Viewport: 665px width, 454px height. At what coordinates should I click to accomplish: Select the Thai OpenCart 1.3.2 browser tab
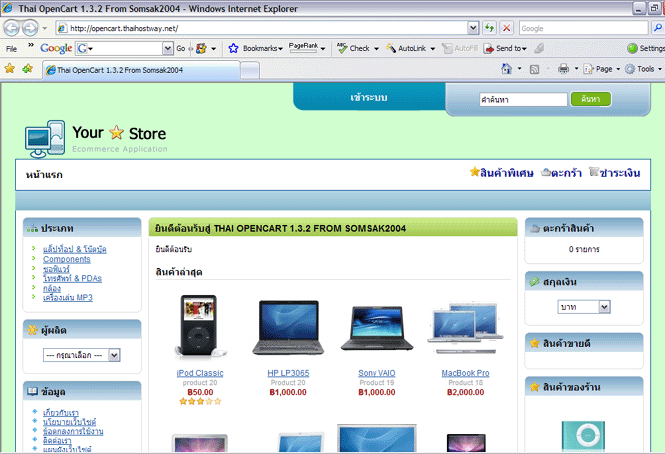(141, 70)
